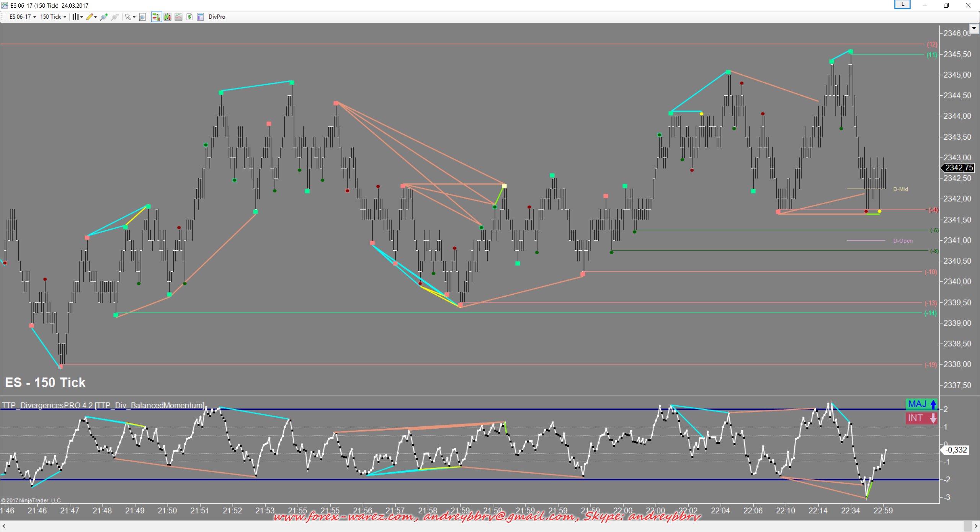
Task: Click the horizontal scrollbar left arrow
Action: pos(4,526)
